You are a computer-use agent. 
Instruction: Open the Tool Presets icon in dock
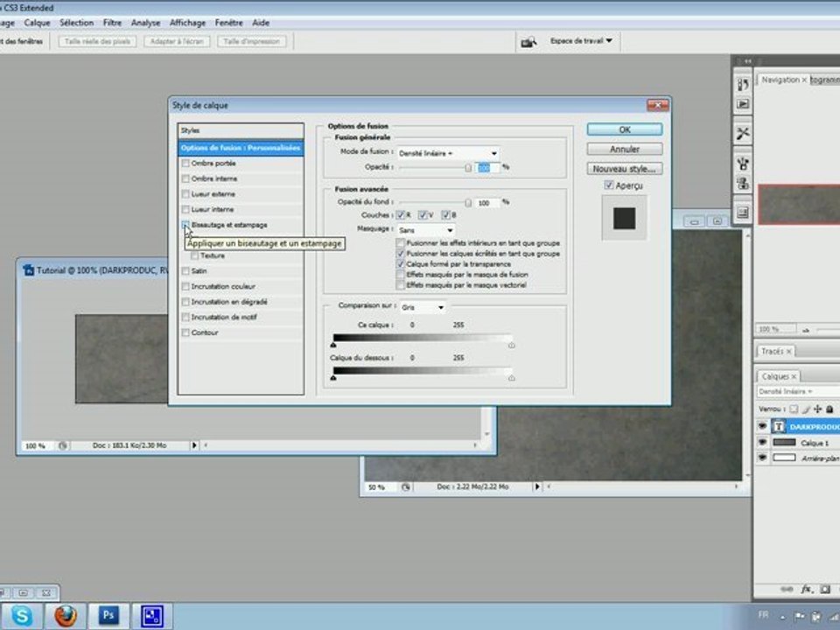point(743,133)
